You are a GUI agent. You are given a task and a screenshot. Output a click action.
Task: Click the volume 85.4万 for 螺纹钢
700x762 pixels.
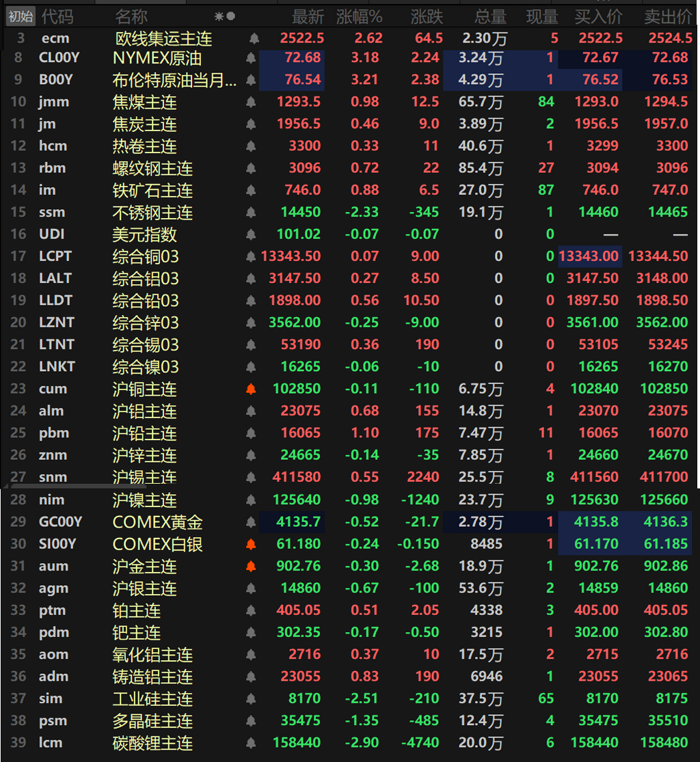481,168
